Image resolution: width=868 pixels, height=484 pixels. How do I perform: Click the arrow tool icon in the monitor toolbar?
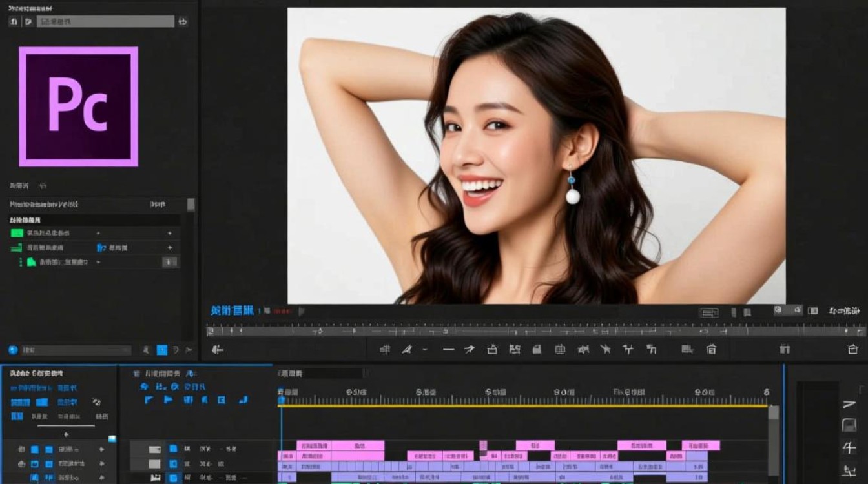tap(470, 349)
